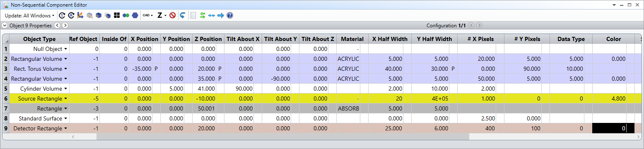Select row 6 header number
The image size is (644, 149).
(x=6, y=99)
